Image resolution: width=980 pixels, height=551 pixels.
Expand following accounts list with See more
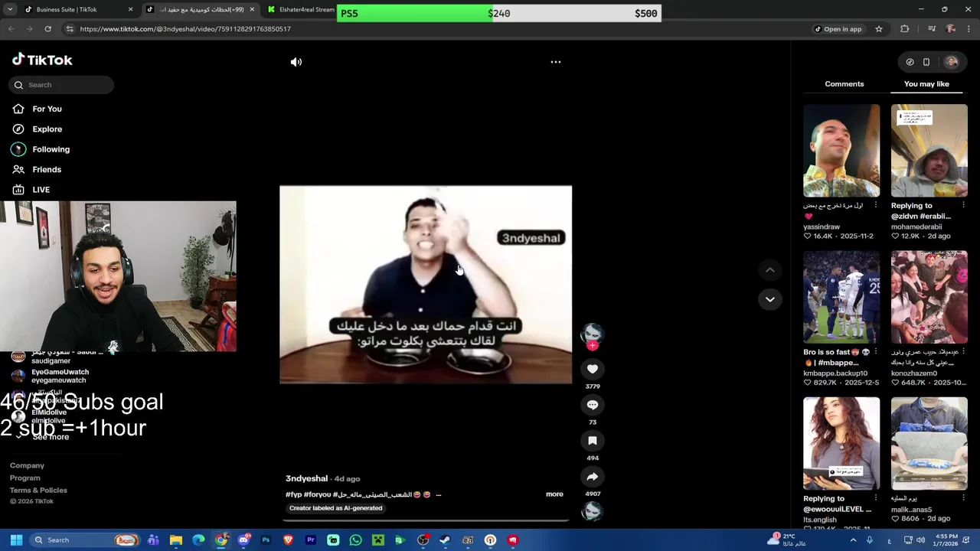(x=51, y=437)
